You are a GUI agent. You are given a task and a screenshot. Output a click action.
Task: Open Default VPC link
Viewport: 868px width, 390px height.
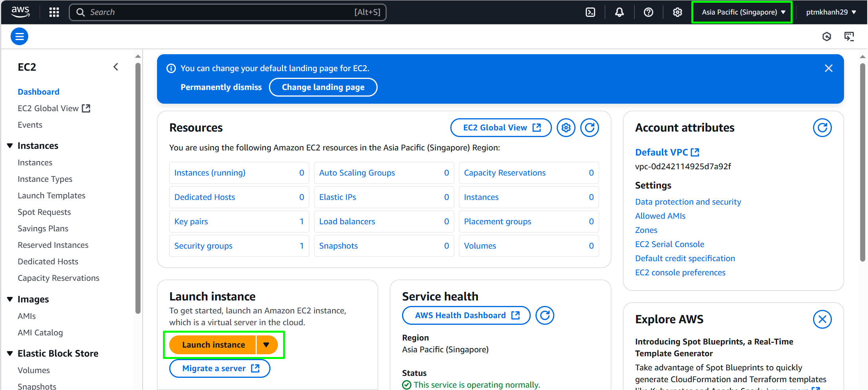tap(667, 152)
